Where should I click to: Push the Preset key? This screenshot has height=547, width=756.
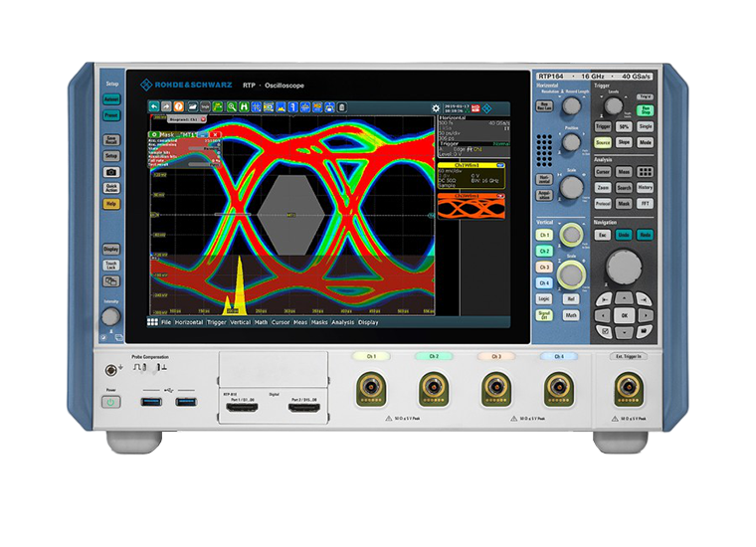pos(111,115)
